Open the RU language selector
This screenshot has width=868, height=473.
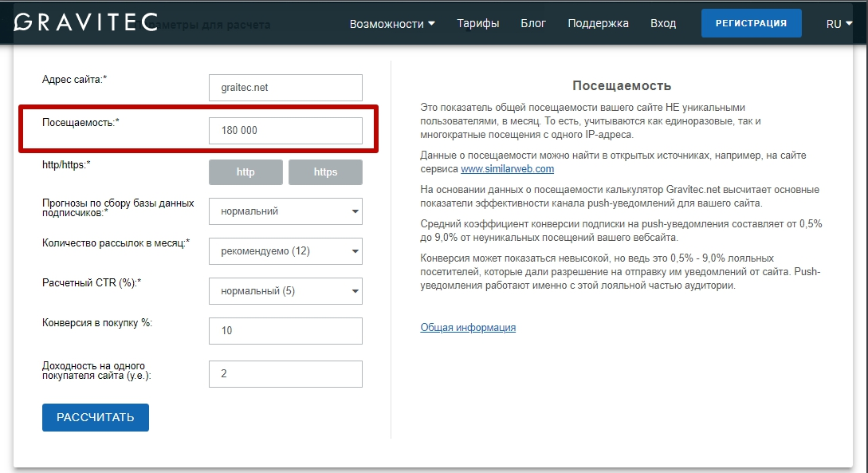[x=839, y=24]
